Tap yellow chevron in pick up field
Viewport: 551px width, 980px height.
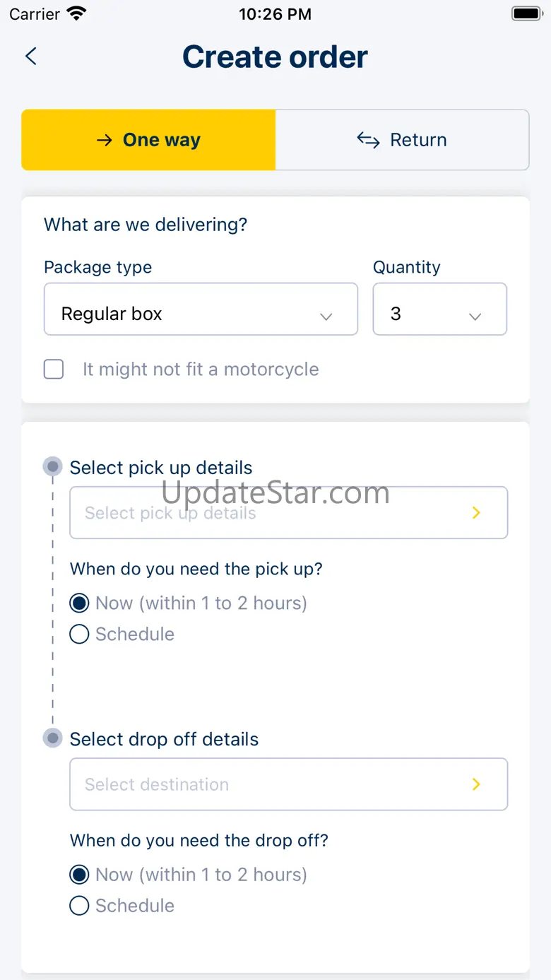point(476,513)
